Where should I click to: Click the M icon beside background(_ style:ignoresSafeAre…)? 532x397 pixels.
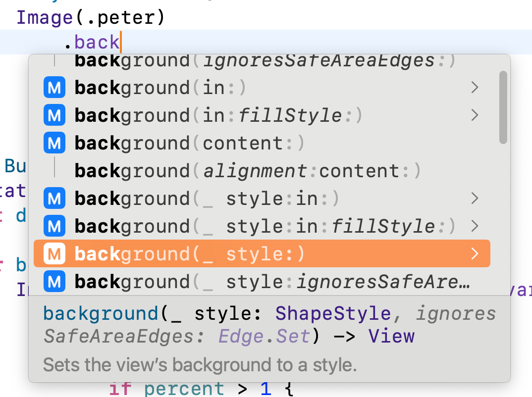[x=54, y=281]
